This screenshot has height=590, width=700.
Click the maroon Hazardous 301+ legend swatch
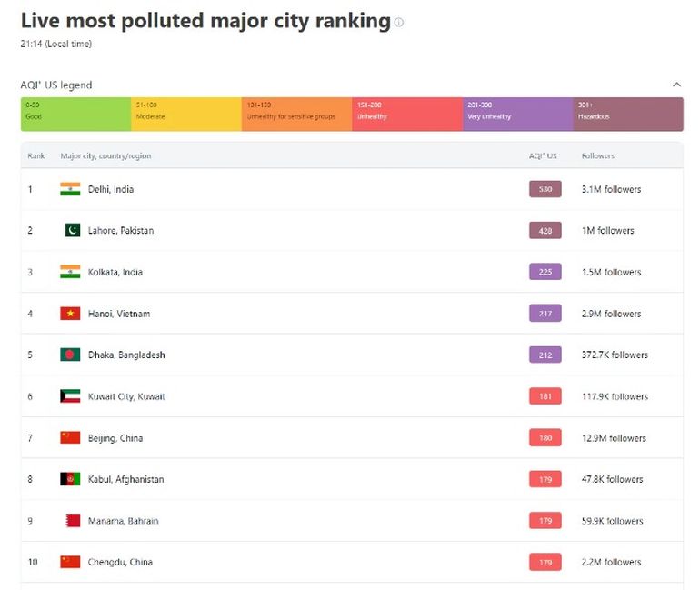point(628,115)
